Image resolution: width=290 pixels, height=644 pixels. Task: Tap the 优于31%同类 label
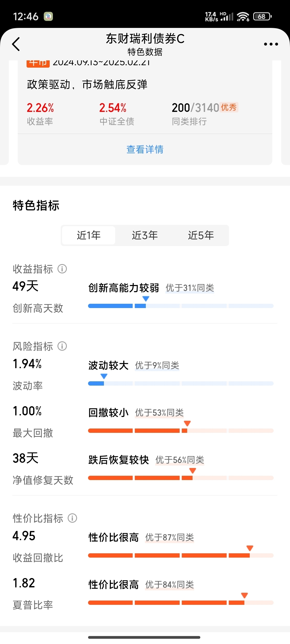(x=190, y=288)
